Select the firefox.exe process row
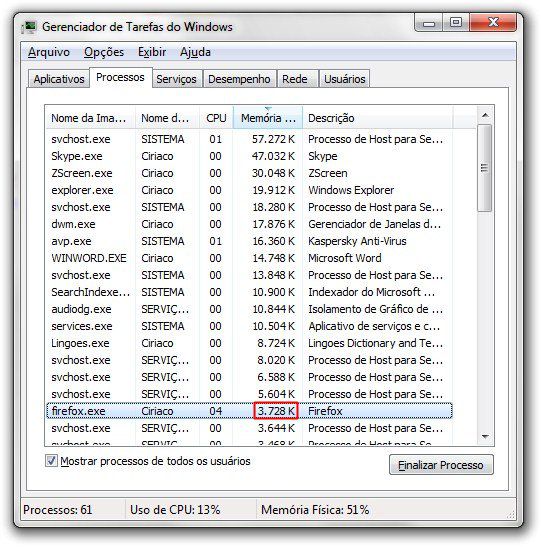541x547 pixels. [x=249, y=411]
